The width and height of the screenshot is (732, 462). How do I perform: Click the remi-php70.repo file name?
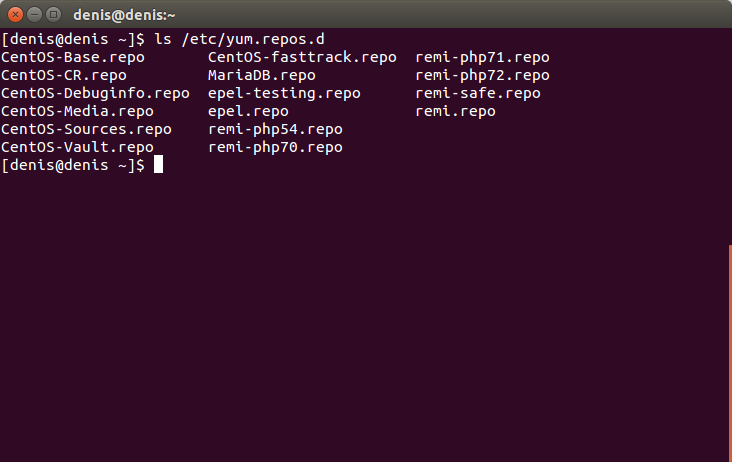pyautogui.click(x=275, y=147)
